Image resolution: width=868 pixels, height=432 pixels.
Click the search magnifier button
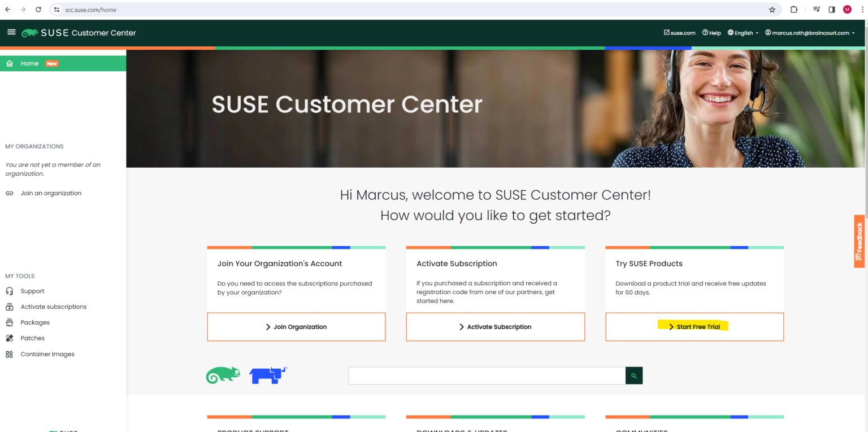(633, 375)
